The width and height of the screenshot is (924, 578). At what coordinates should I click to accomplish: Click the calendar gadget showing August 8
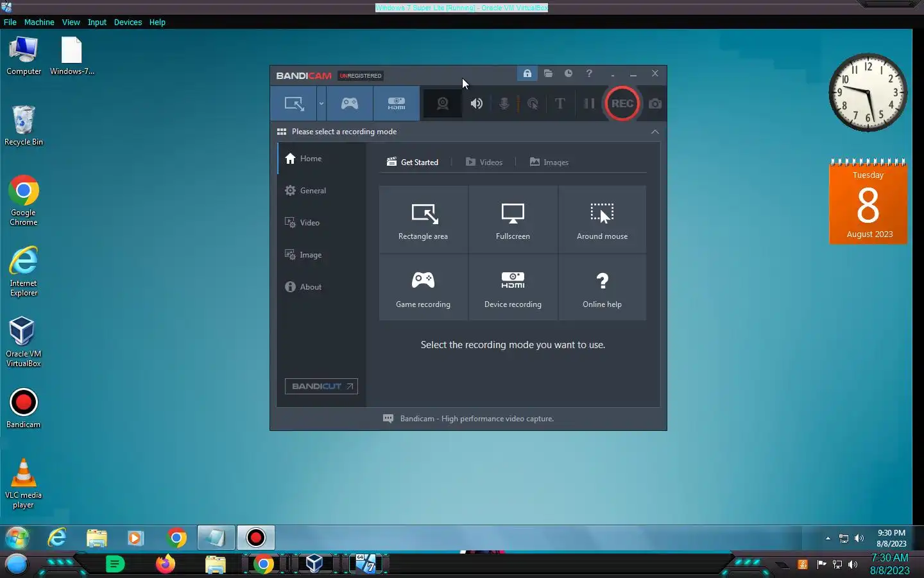(x=868, y=201)
